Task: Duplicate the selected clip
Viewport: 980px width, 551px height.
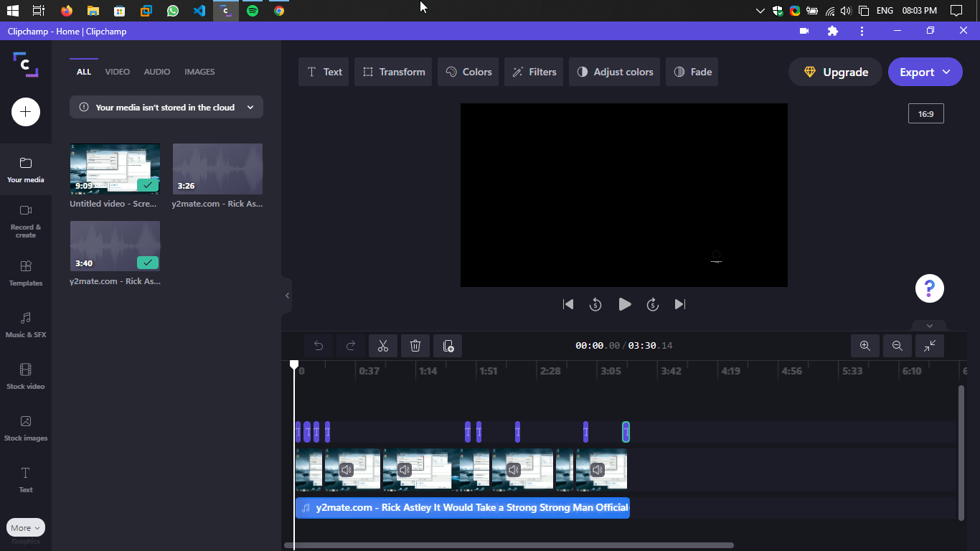Action: 448,346
